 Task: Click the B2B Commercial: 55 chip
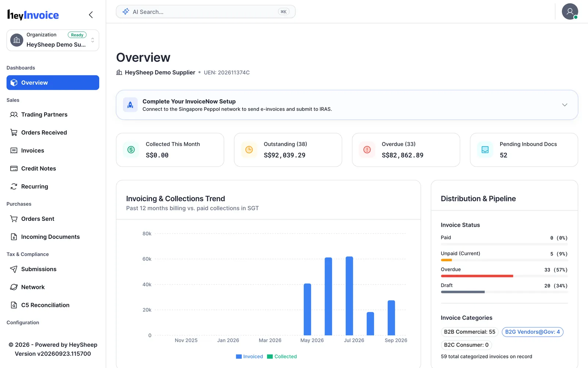pos(470,332)
